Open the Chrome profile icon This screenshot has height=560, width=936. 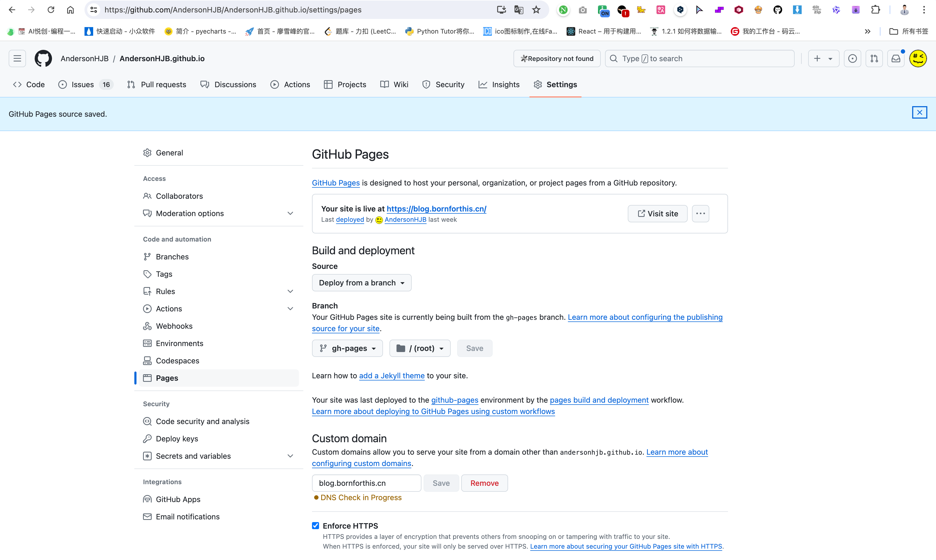[904, 10]
